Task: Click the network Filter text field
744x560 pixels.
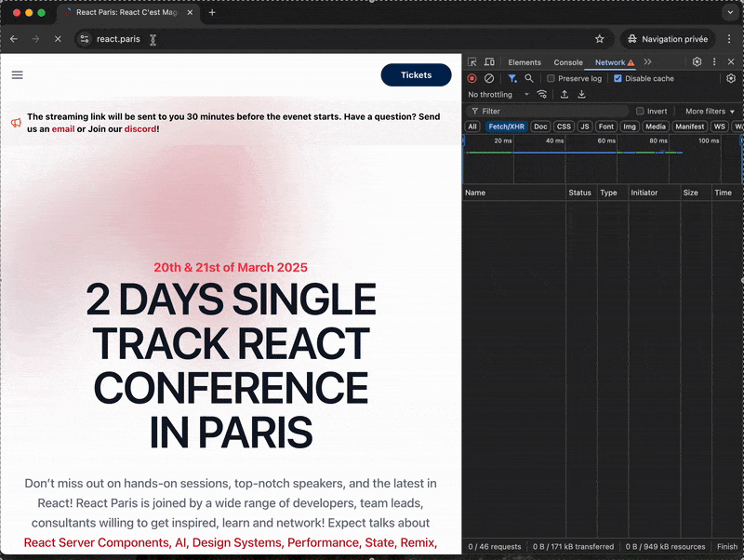Action: click(x=548, y=111)
